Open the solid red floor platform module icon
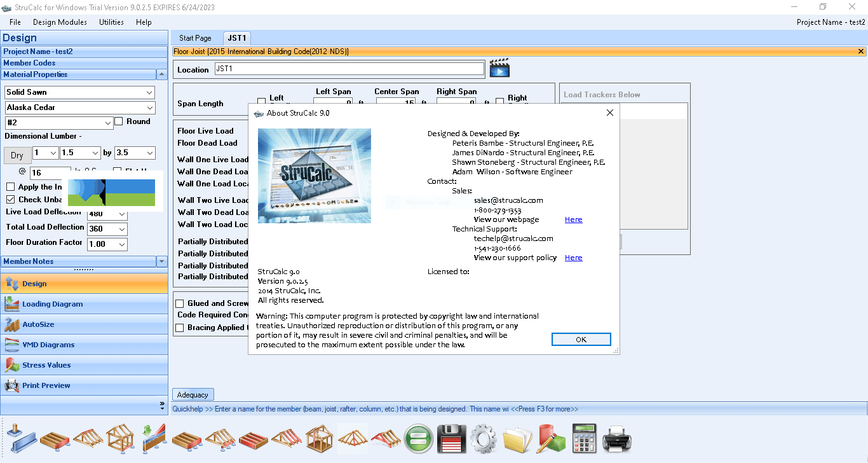The height and width of the screenshot is (463, 868). click(254, 438)
